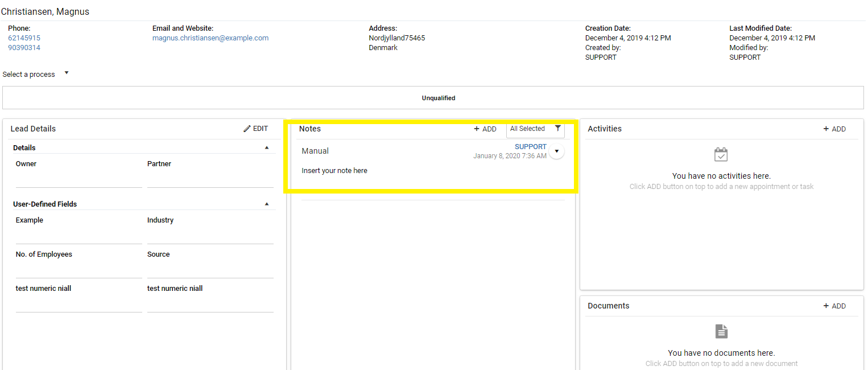Click the SUPPORT author link on note
868x370 pixels.
click(530, 147)
